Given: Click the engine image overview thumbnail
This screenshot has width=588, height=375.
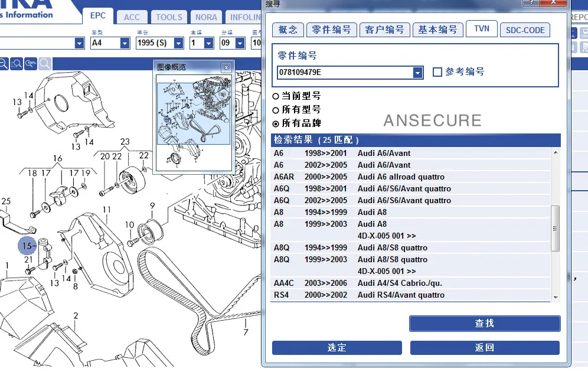Looking at the screenshot, I should tap(194, 123).
